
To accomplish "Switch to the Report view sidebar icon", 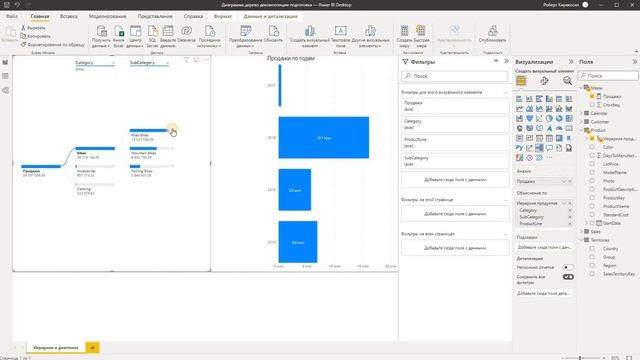I will pyautogui.click(x=5, y=62).
